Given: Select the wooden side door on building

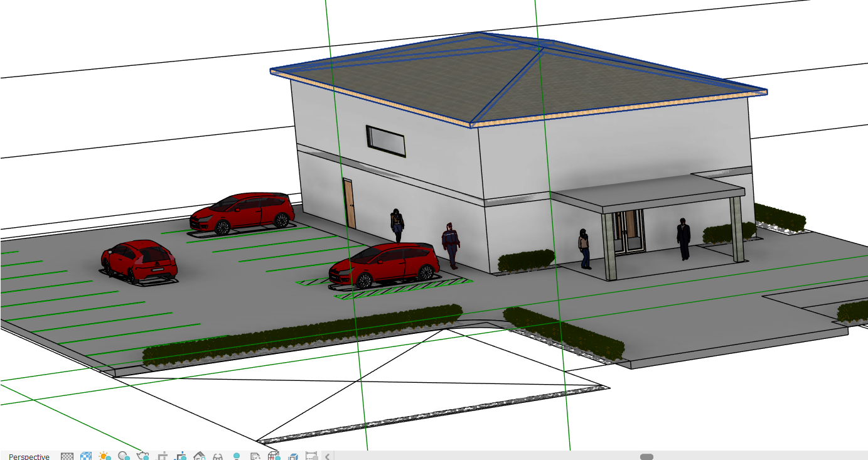Looking at the screenshot, I should click(x=350, y=203).
